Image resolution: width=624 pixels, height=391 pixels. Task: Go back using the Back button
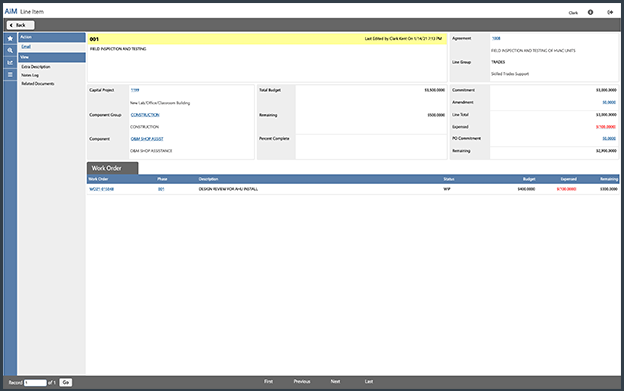point(20,25)
